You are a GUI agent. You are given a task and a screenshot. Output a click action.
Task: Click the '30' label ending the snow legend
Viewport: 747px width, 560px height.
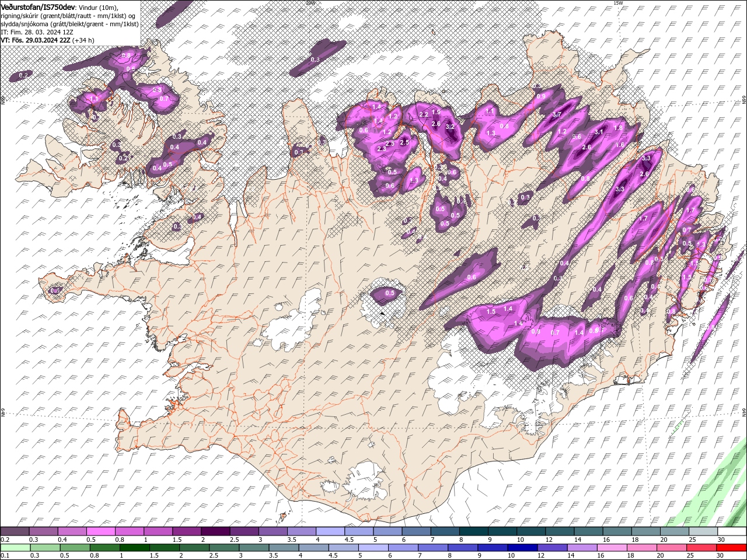[721, 540]
